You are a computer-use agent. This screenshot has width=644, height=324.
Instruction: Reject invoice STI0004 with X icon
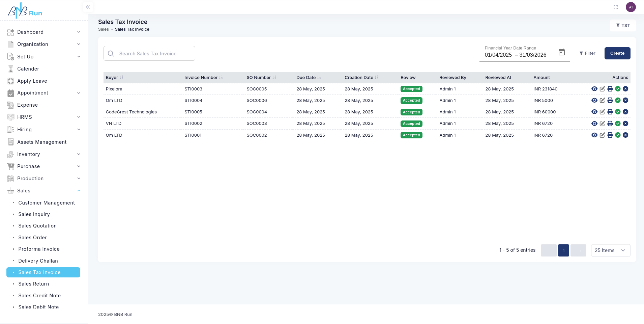(625, 100)
